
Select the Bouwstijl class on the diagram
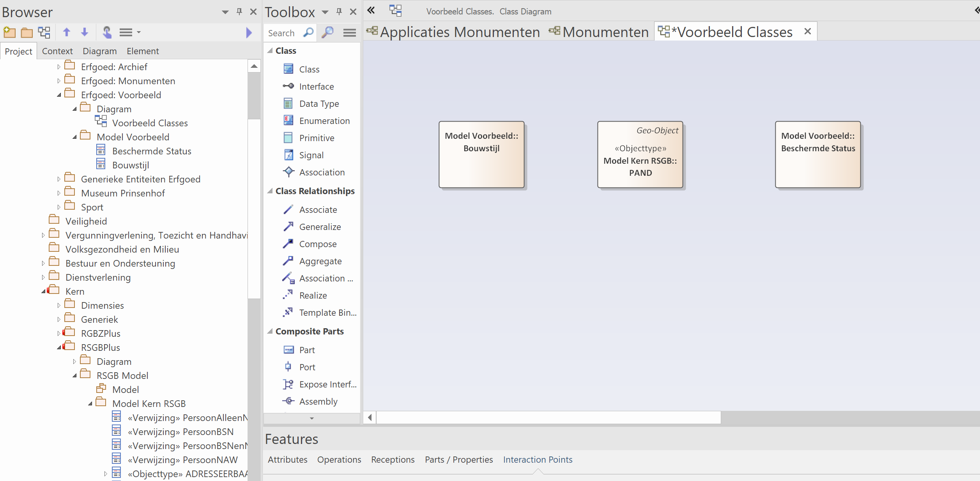click(x=481, y=154)
